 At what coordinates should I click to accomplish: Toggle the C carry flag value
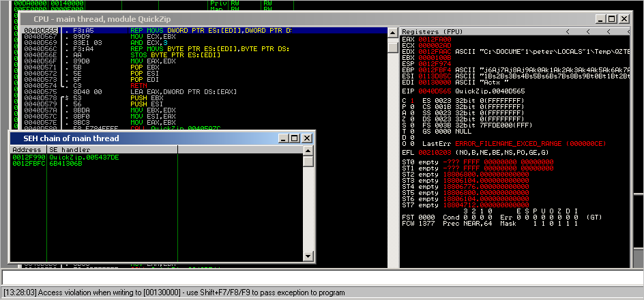tap(412, 101)
